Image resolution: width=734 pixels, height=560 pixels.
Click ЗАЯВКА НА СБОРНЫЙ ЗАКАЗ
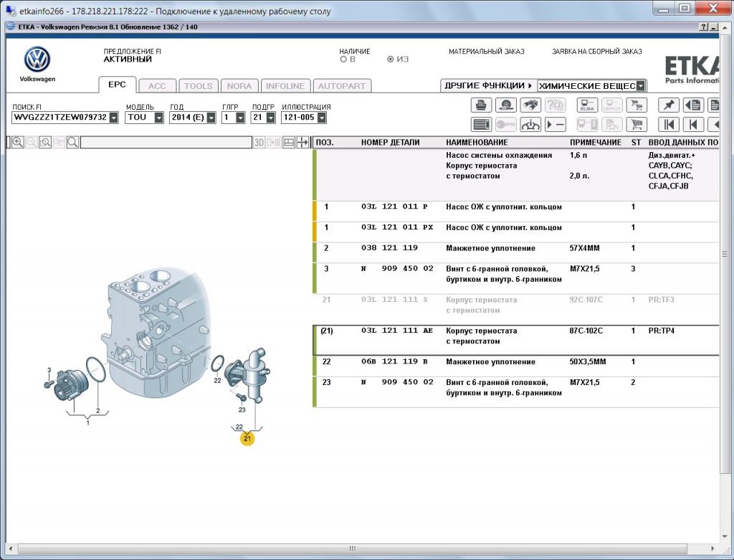[x=597, y=52]
